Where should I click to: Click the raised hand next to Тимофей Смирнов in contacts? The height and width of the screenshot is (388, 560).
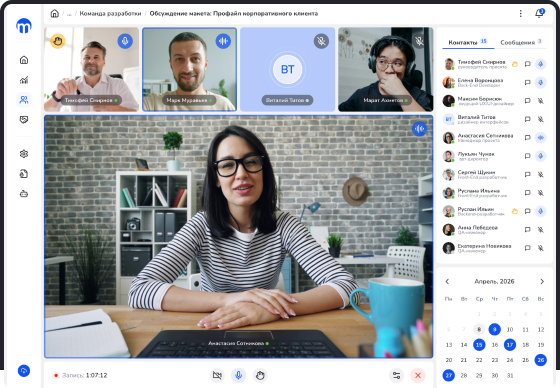515,64
